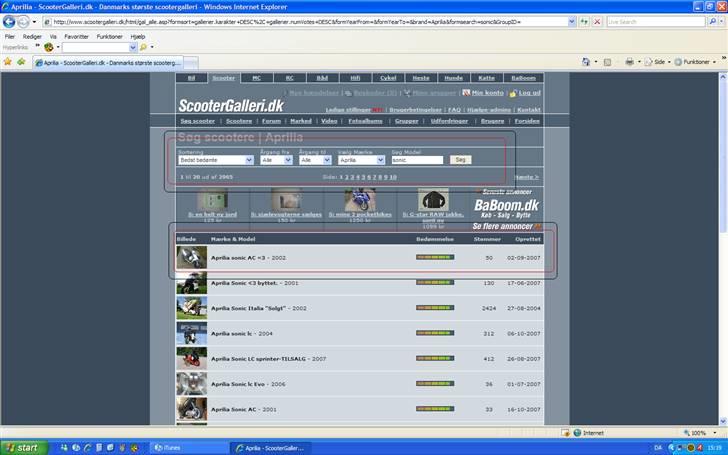728x455 pixels.
Task: Click the printer icon in the toolbar
Action: coord(630,61)
